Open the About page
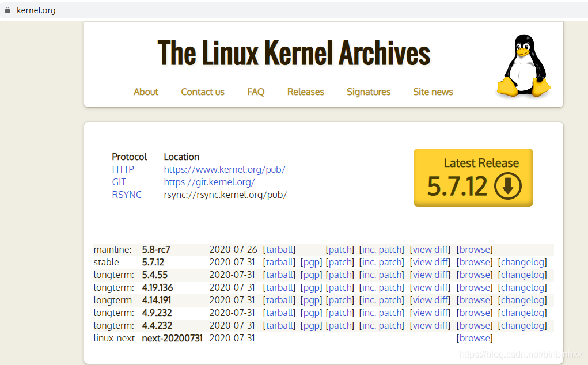 [146, 92]
